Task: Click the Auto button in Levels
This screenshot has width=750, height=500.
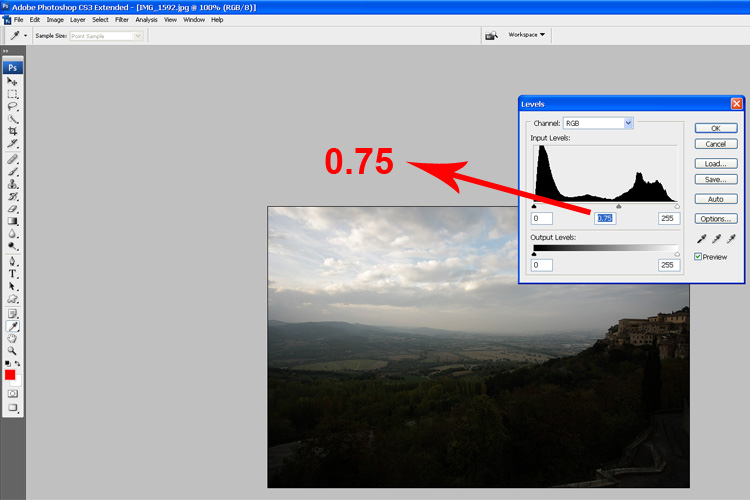Action: 715,199
